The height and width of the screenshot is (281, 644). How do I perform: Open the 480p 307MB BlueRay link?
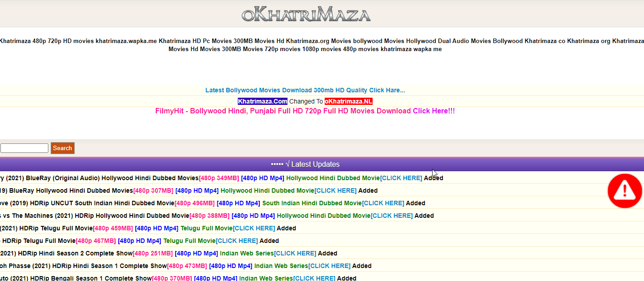(153, 190)
